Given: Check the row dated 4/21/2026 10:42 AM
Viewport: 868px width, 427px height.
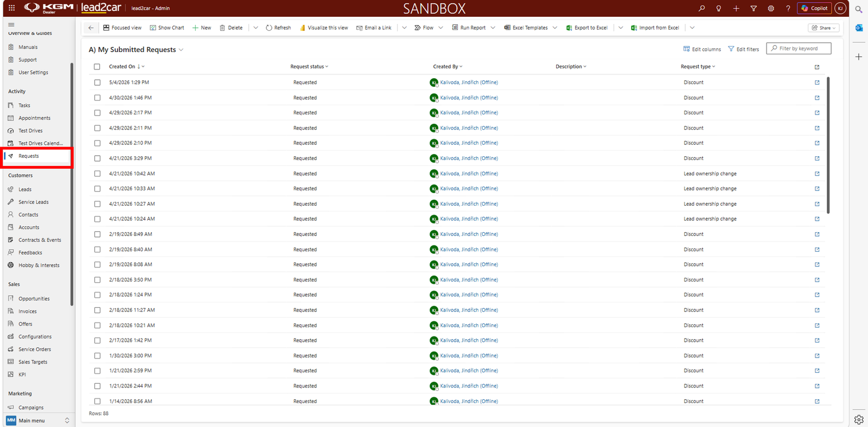Looking at the screenshot, I should [97, 174].
